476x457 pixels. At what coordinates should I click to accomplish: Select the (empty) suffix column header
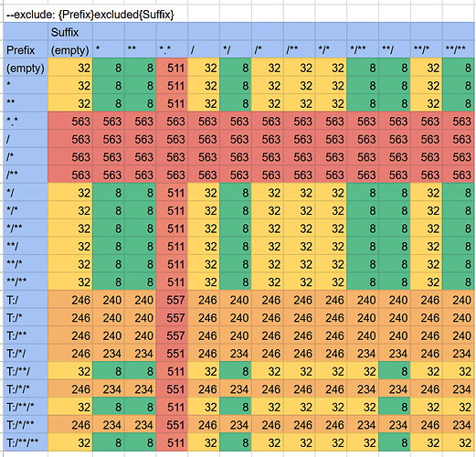click(70, 49)
